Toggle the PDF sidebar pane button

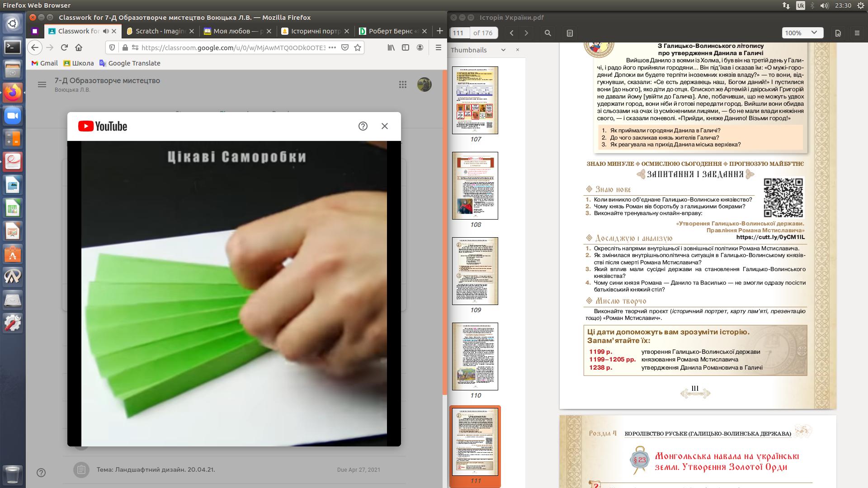tap(570, 33)
